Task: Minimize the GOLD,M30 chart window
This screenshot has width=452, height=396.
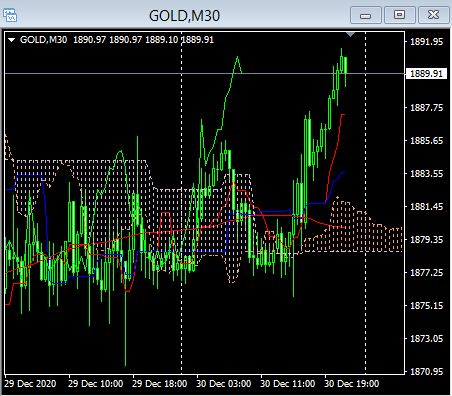Action: [x=366, y=15]
